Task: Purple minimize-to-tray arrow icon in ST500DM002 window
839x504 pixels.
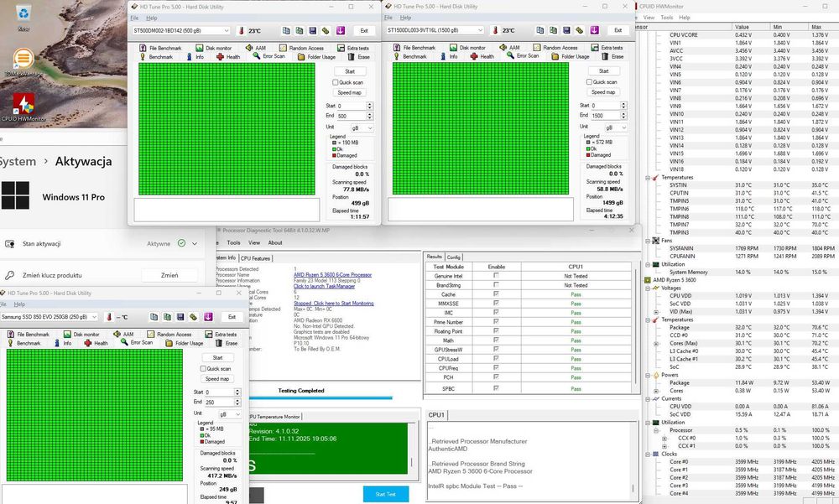Action: click(341, 31)
